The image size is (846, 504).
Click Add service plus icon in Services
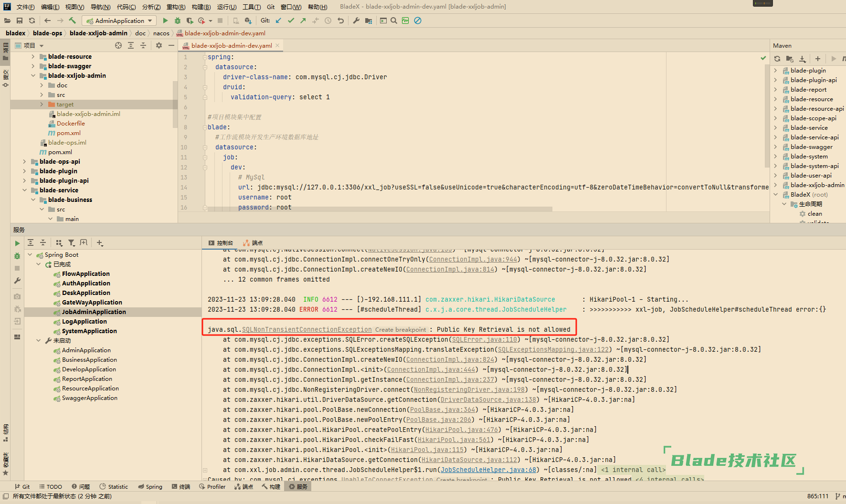(100, 243)
